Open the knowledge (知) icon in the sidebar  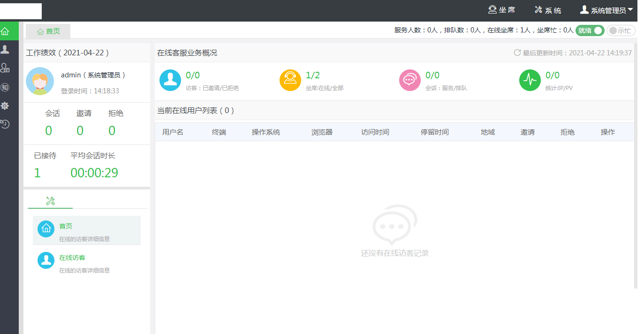point(5,87)
